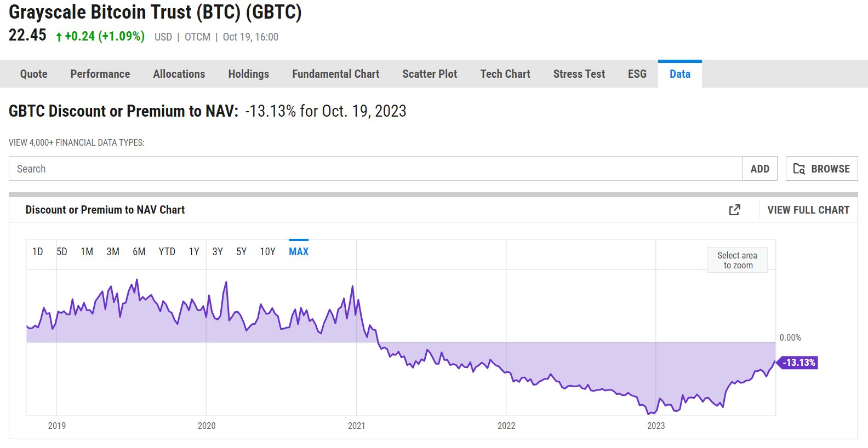The image size is (868, 448).
Task: Switch chart range to YTD
Action: point(168,251)
